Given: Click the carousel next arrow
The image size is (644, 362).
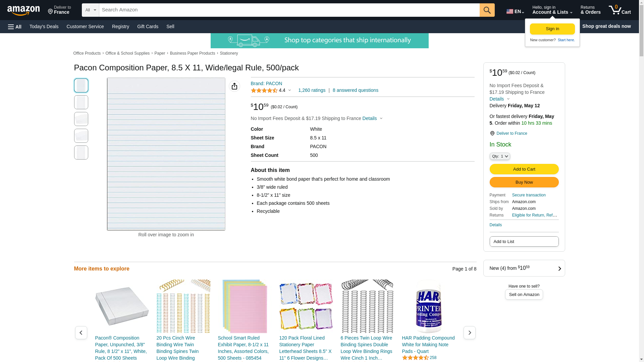Looking at the screenshot, I should coord(469,333).
